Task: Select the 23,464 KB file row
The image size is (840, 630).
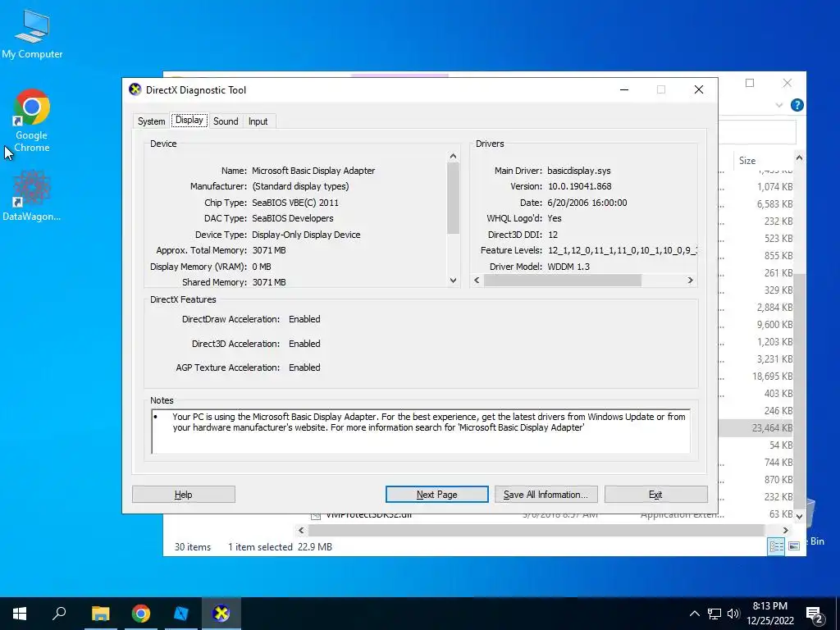Action: click(x=756, y=427)
